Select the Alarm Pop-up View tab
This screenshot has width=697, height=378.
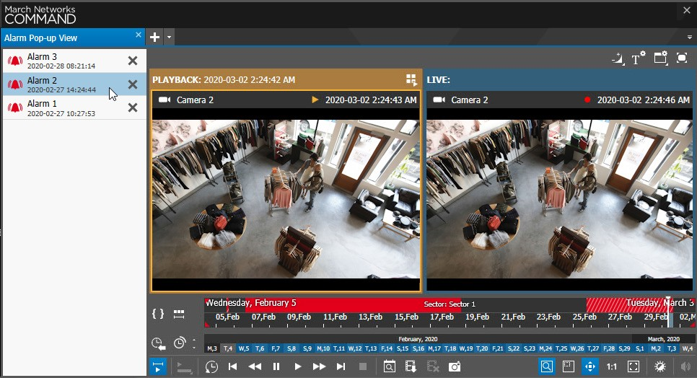(x=41, y=38)
